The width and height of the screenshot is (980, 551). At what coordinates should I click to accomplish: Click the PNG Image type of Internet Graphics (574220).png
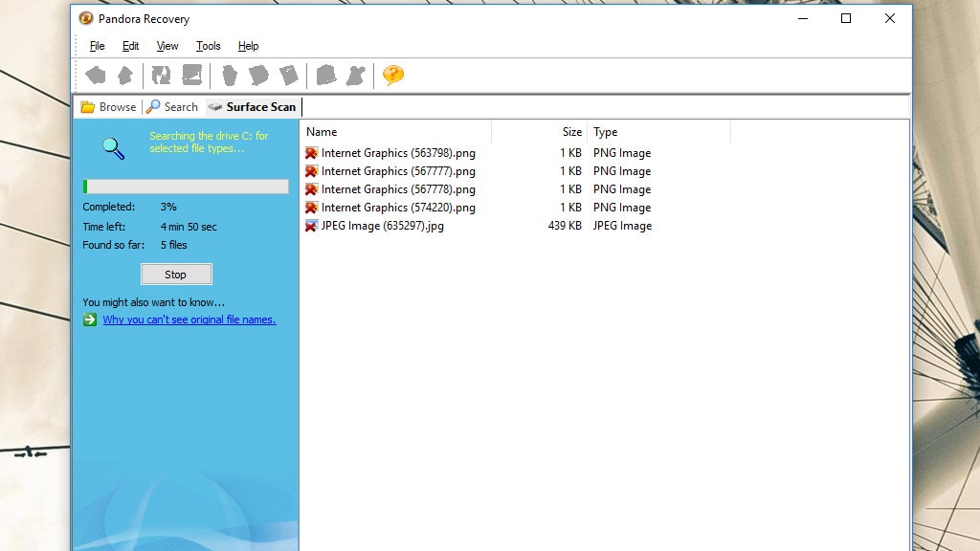pos(622,208)
